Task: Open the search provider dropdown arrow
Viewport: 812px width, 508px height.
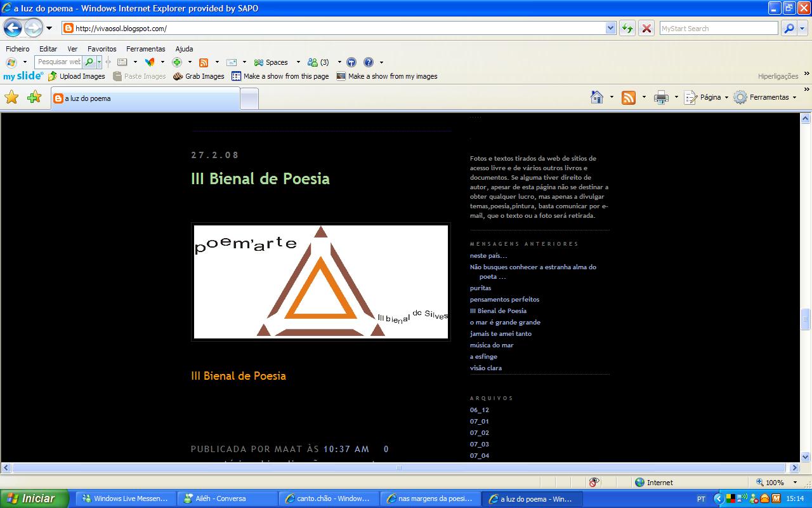Action: [x=802, y=29]
